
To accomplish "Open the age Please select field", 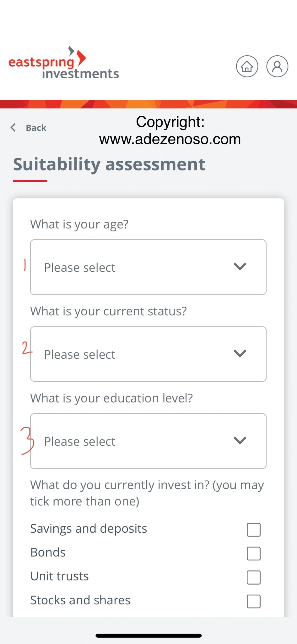I will coord(148,267).
